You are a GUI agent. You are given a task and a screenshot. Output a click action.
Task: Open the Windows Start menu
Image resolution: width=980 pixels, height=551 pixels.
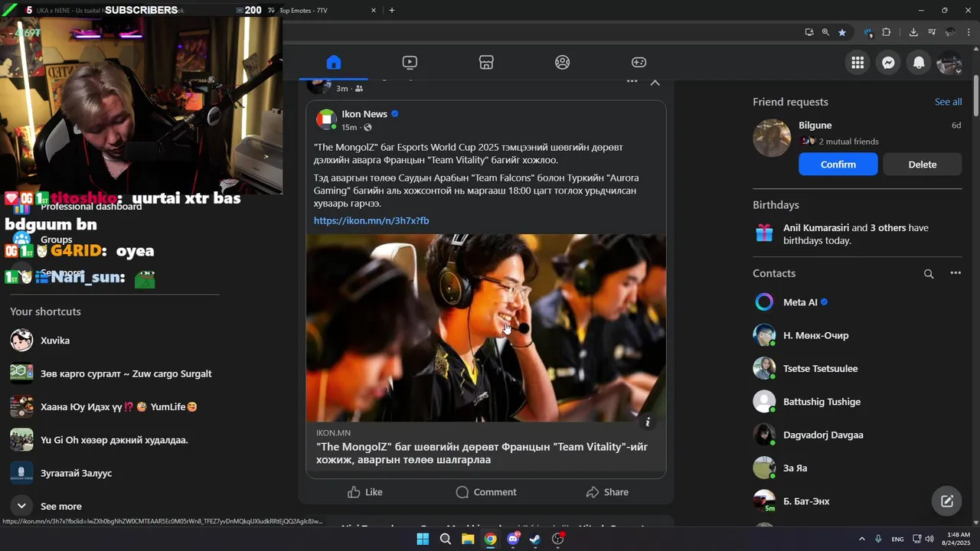[x=423, y=539]
